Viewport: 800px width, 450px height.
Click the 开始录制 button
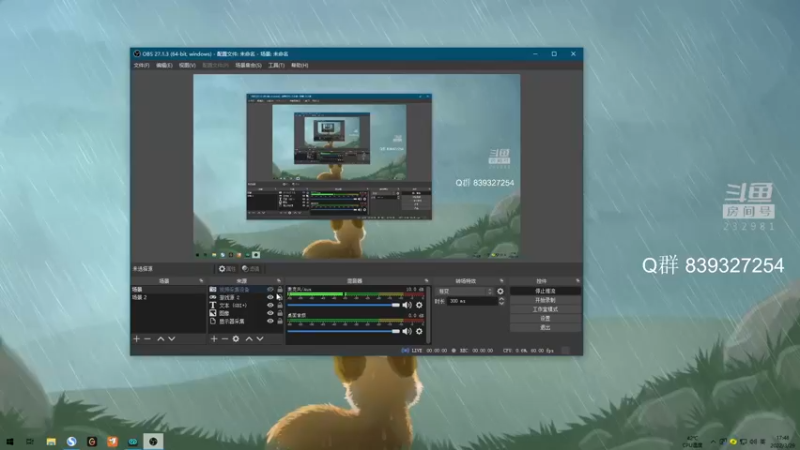click(545, 300)
